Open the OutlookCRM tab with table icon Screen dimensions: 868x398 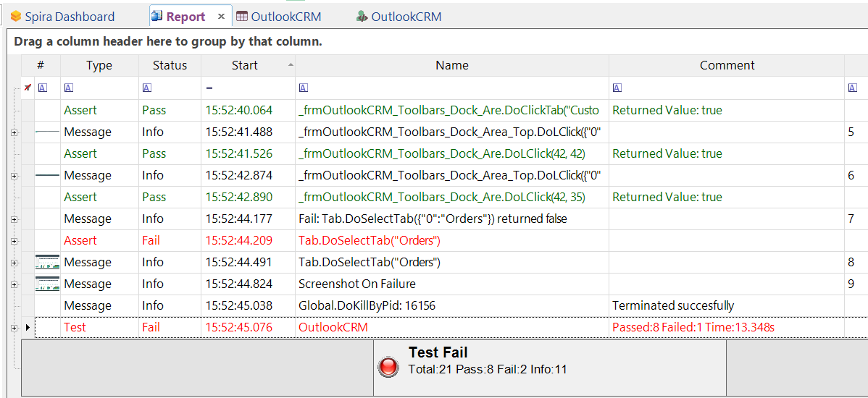click(278, 17)
